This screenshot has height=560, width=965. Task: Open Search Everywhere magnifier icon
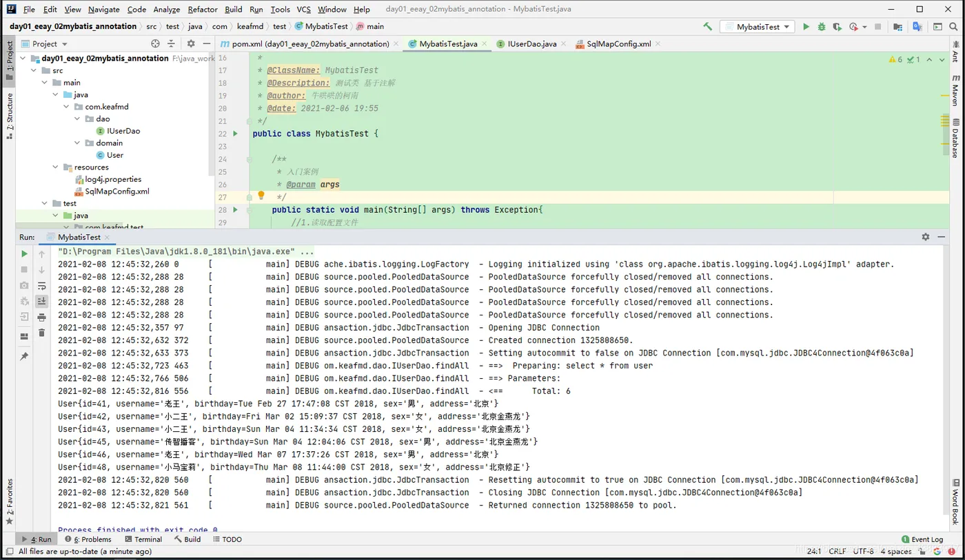[x=954, y=27]
